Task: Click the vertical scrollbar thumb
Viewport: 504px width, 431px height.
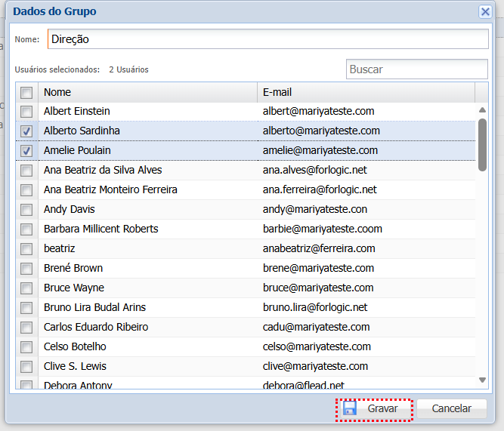Action: [x=482, y=145]
